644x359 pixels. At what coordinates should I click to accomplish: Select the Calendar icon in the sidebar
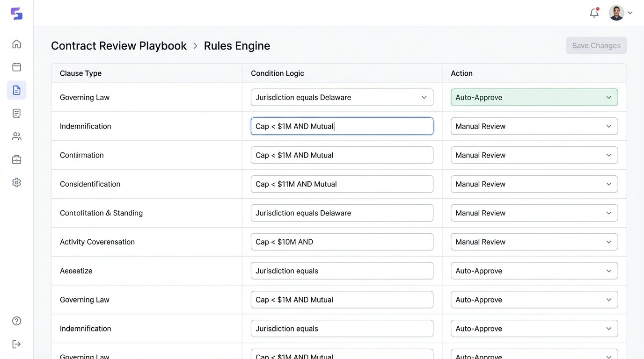(x=16, y=67)
